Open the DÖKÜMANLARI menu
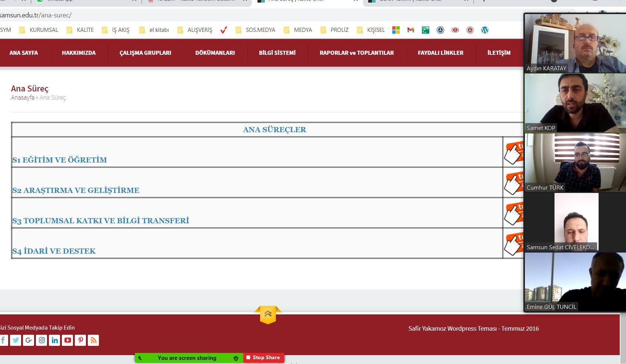The height and width of the screenshot is (364, 626). [x=215, y=53]
